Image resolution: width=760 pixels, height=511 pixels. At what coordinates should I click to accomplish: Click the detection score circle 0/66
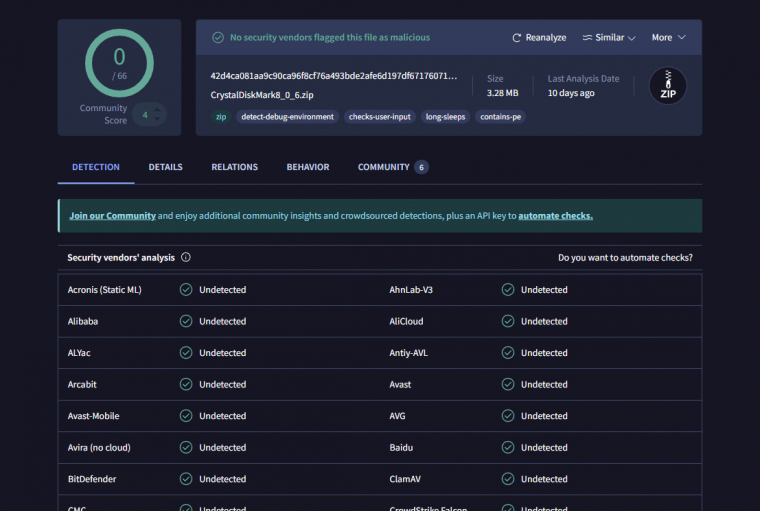point(119,62)
